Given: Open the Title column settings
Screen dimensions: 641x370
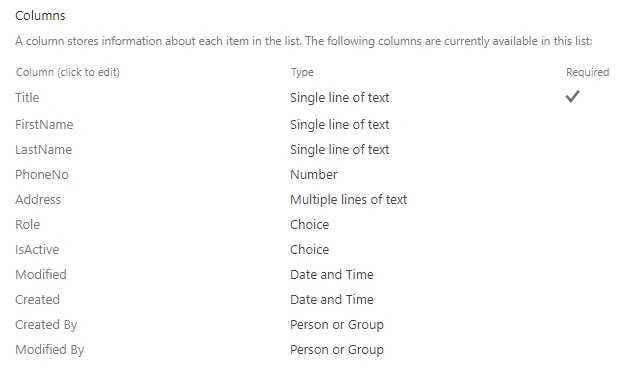Looking at the screenshot, I should (x=27, y=98).
